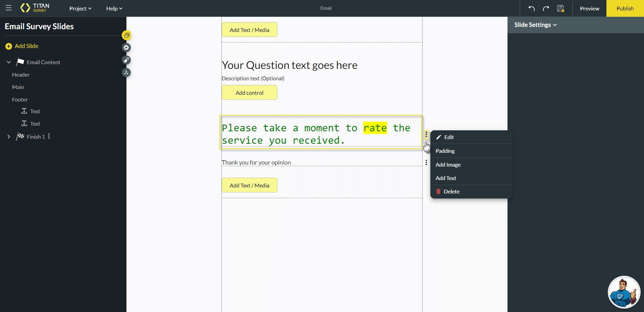
Task: Open the brush styling side icon
Action: click(x=126, y=60)
